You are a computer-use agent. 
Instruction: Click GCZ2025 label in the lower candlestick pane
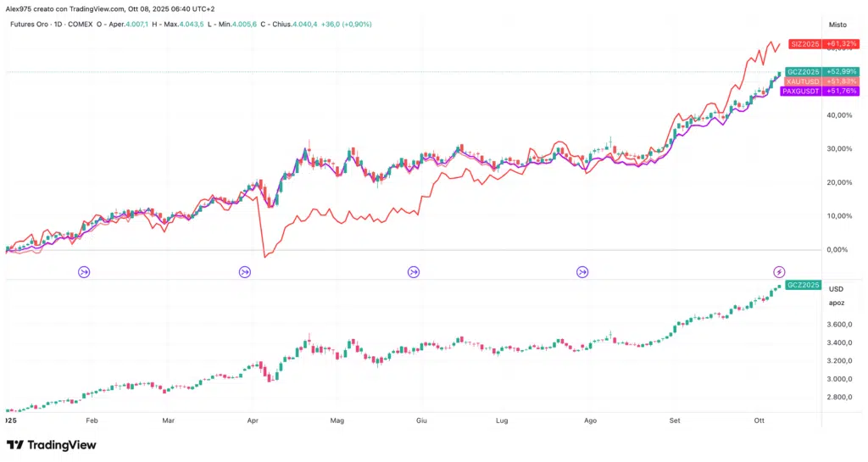point(804,285)
